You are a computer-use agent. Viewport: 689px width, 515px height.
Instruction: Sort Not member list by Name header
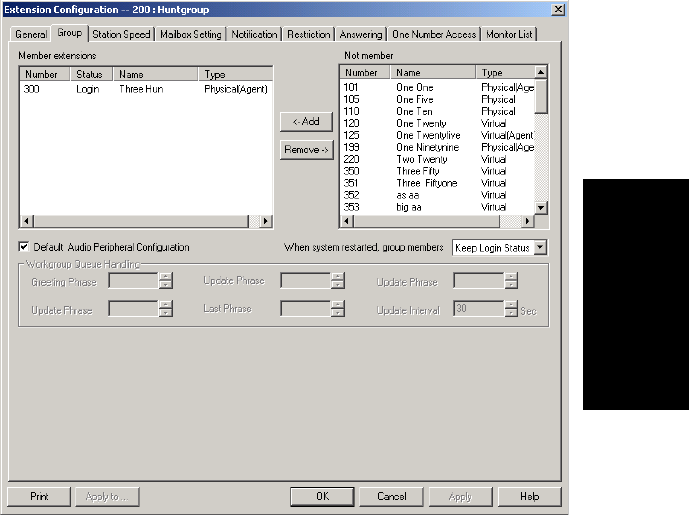tap(433, 73)
